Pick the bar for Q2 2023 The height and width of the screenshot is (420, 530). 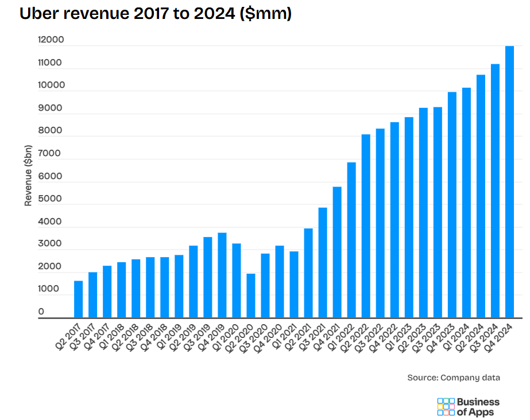click(x=423, y=213)
